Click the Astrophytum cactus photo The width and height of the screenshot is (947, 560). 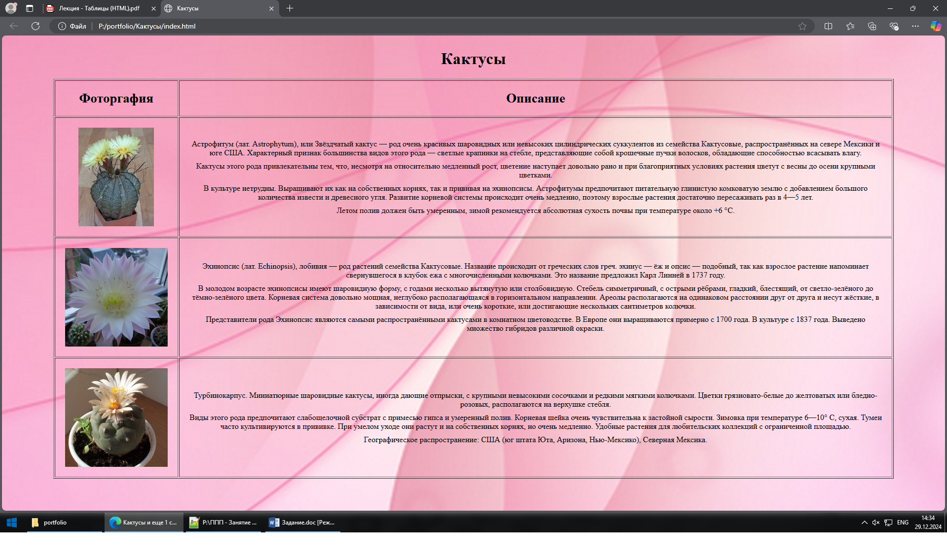click(x=116, y=177)
